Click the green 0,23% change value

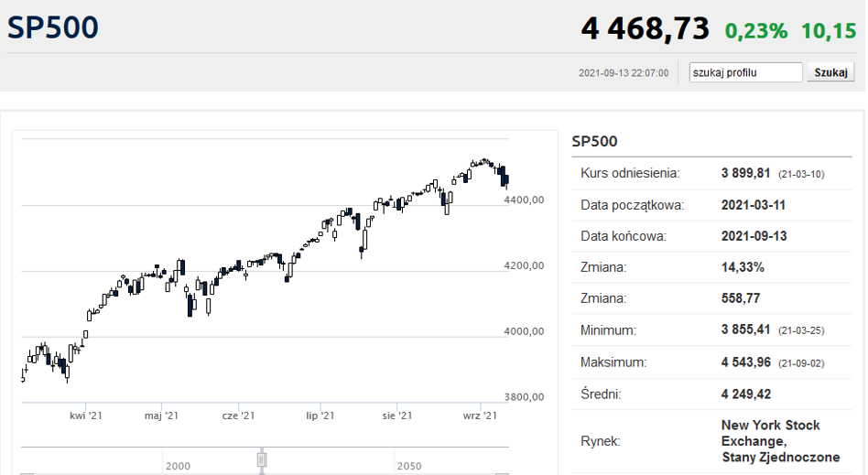[x=755, y=30]
